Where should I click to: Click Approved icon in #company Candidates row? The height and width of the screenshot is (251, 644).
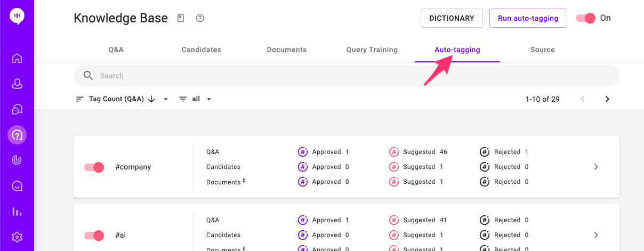(x=303, y=167)
